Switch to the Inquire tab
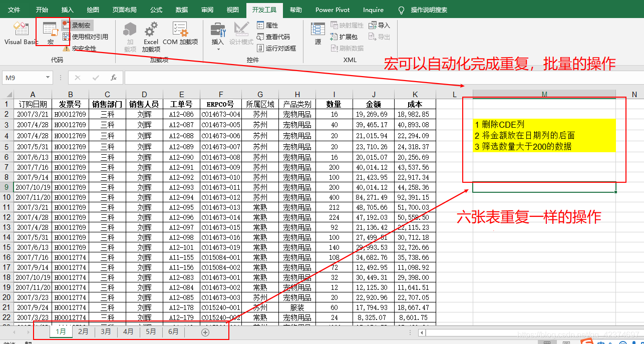 click(x=373, y=10)
